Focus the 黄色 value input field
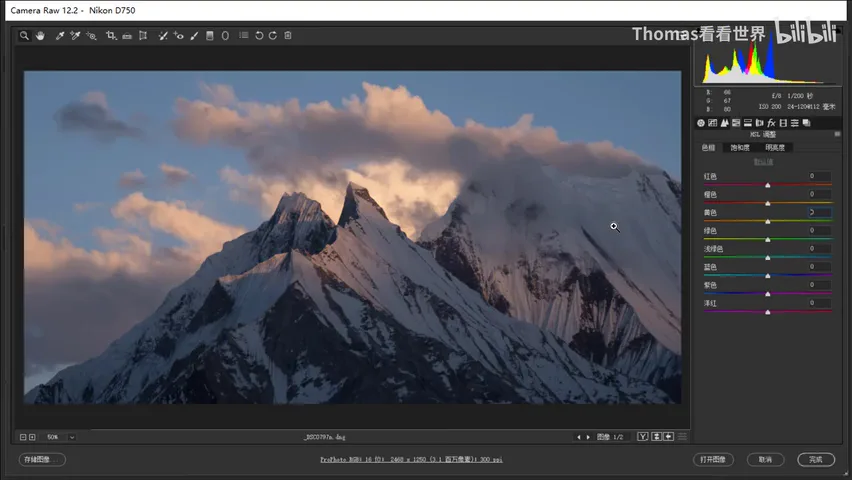The width and height of the screenshot is (852, 480). (x=819, y=213)
